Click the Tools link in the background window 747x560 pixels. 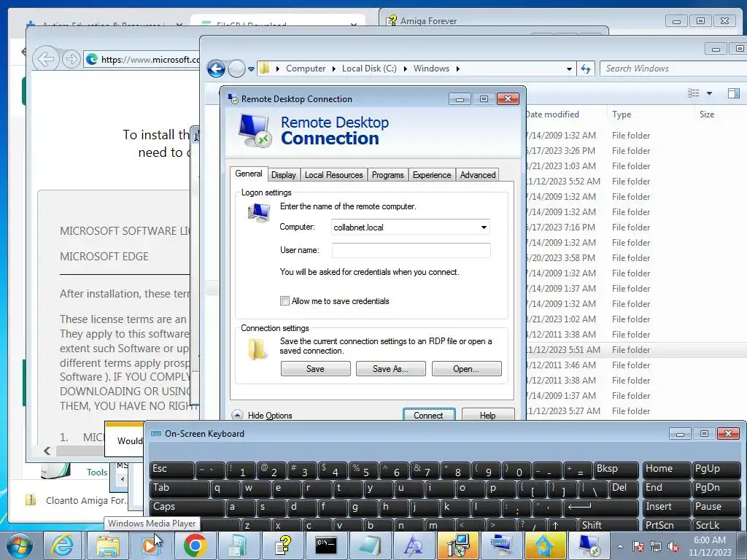click(x=97, y=472)
